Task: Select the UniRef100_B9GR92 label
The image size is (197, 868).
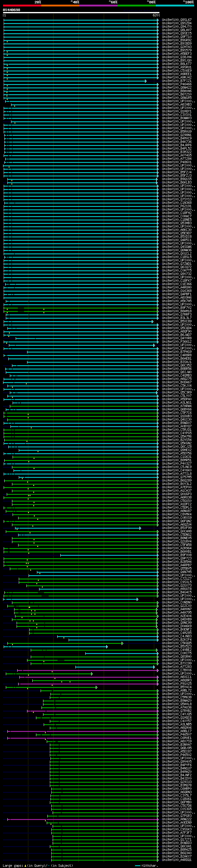Action: tap(177, 40)
